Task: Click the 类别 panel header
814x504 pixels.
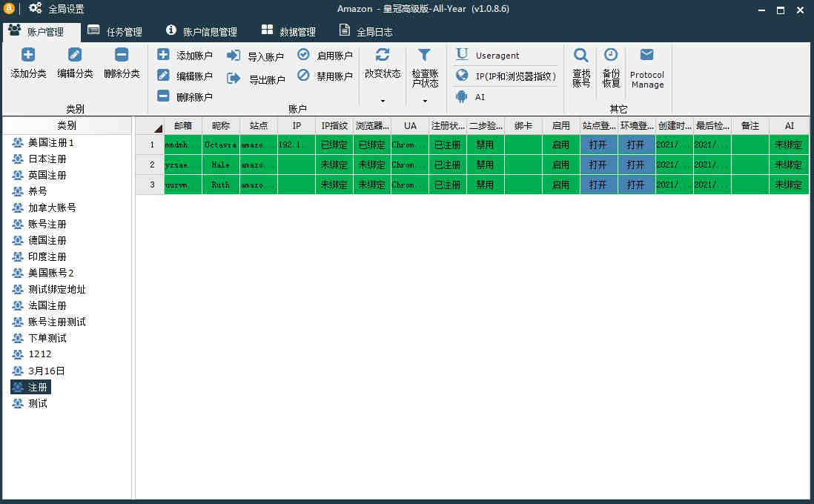Action: click(x=67, y=125)
